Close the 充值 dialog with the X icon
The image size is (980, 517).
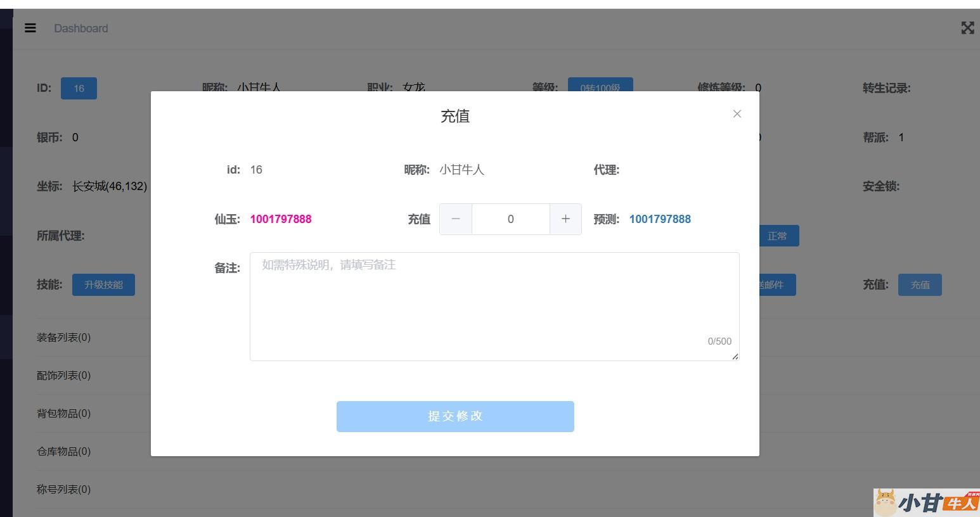(x=737, y=114)
